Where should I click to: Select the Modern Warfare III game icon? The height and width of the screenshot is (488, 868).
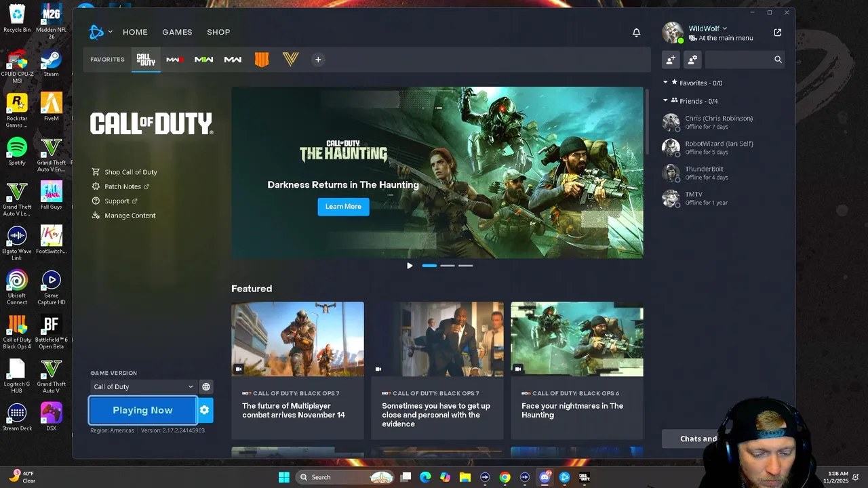(x=174, y=60)
